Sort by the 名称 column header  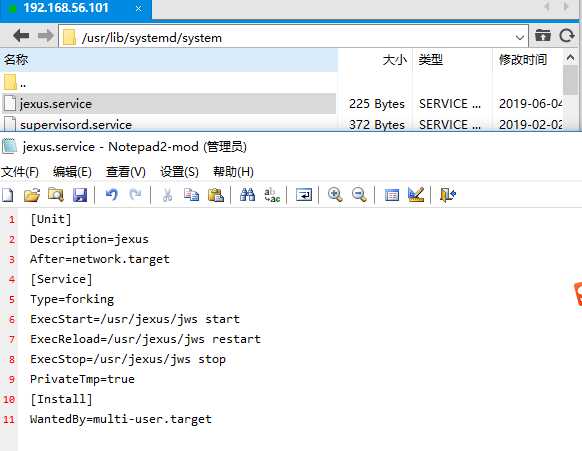(169, 59)
